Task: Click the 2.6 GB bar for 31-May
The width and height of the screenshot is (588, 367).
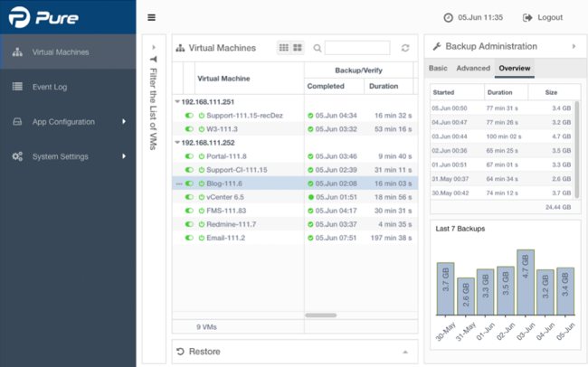Action: click(x=466, y=296)
